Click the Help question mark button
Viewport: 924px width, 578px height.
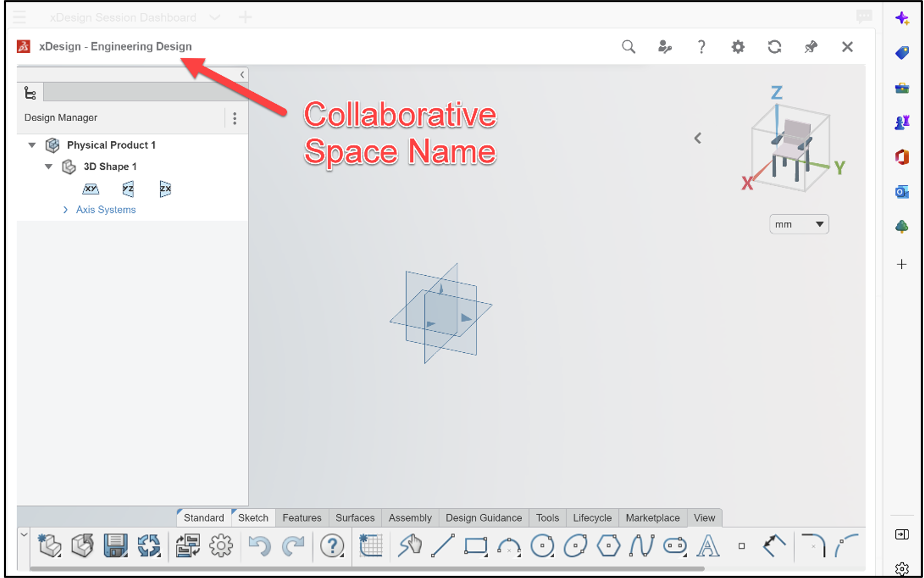pos(702,47)
